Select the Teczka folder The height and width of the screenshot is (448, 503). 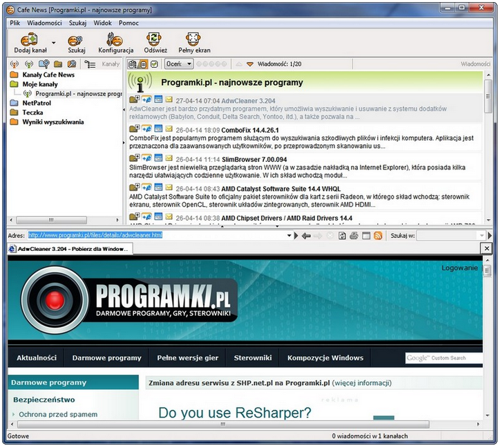click(32, 113)
